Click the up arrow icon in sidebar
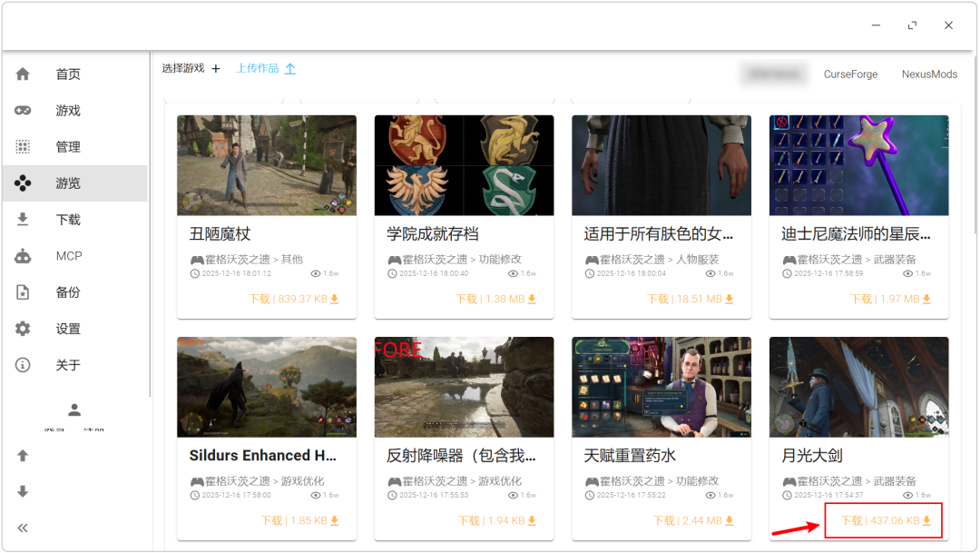Screen dimensions: 980x553 (23, 456)
